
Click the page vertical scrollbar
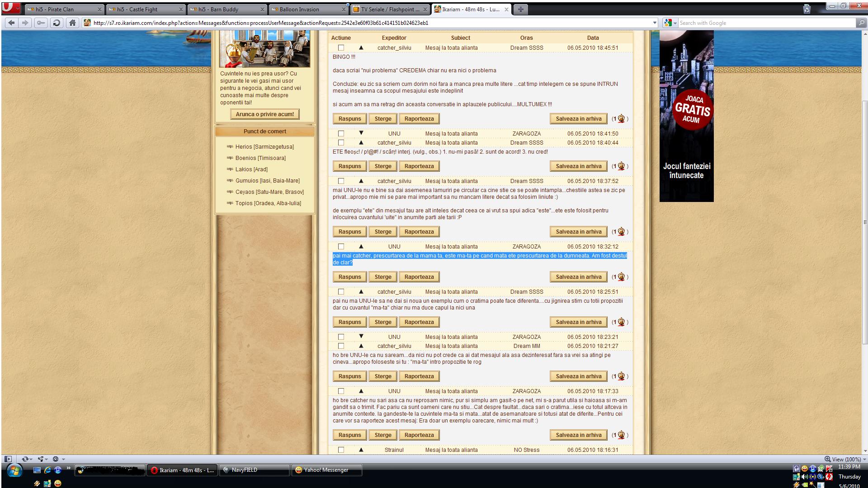click(x=865, y=221)
